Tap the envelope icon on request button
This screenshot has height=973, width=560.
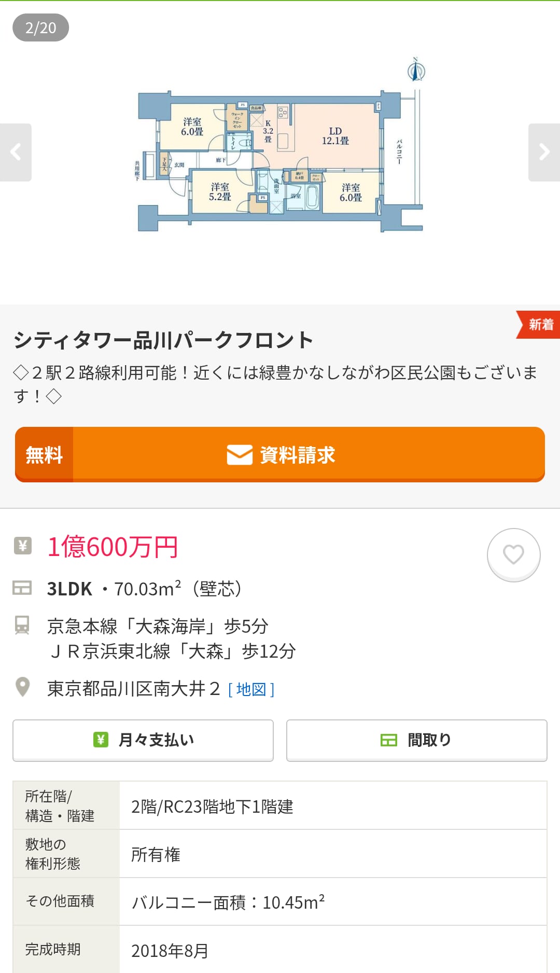(240, 455)
